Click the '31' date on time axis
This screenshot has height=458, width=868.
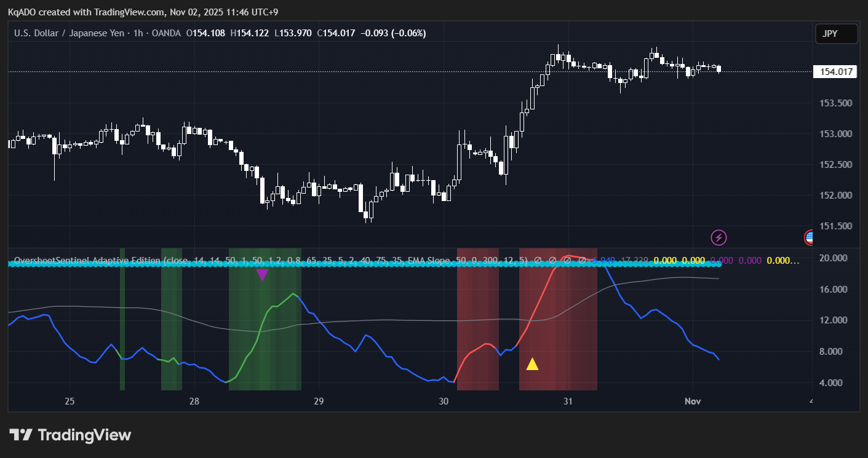coord(568,401)
